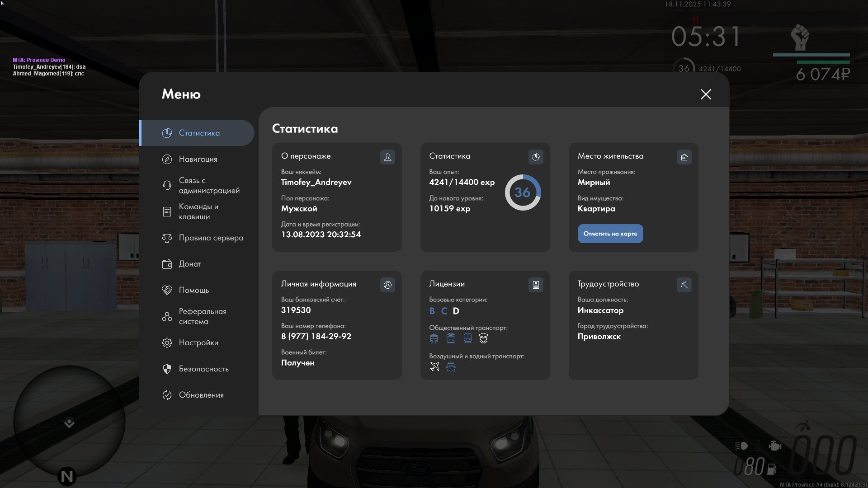Image resolution: width=868 pixels, height=488 pixels.
Task: Open the Донат menu section
Action: [x=190, y=264]
